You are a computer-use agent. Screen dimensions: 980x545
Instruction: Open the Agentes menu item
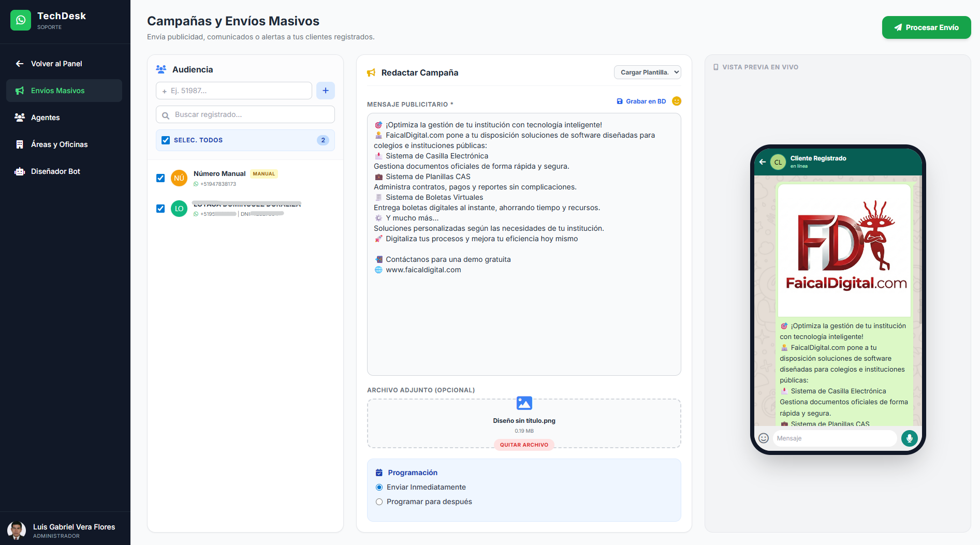tap(45, 117)
